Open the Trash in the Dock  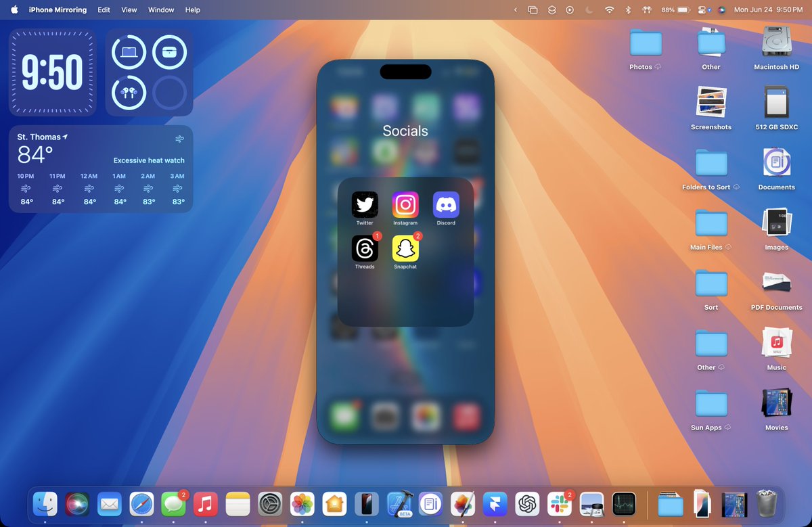point(767,504)
